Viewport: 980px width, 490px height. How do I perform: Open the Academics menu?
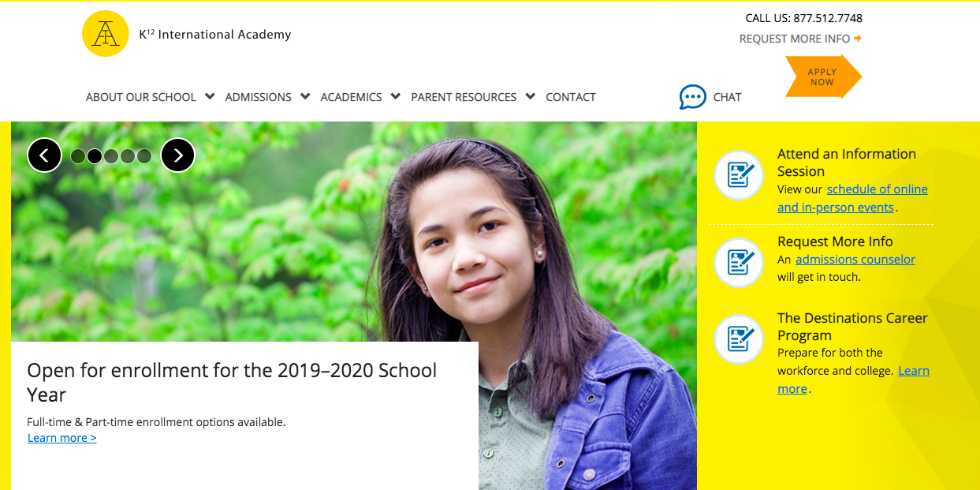(x=351, y=97)
